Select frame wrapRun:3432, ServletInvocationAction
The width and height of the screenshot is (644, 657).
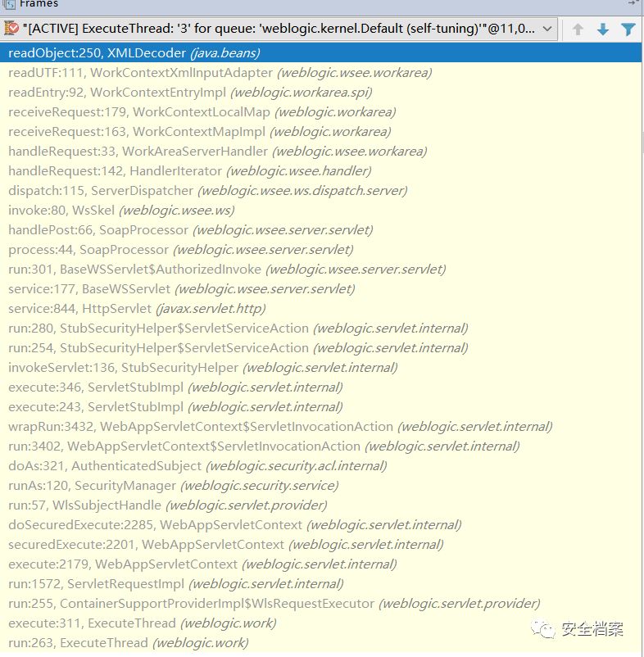[x=321, y=427]
